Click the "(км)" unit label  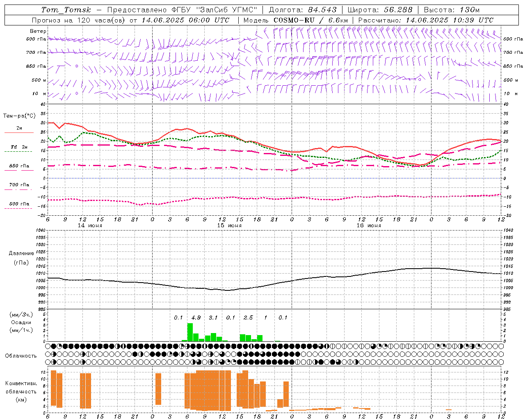(21, 399)
